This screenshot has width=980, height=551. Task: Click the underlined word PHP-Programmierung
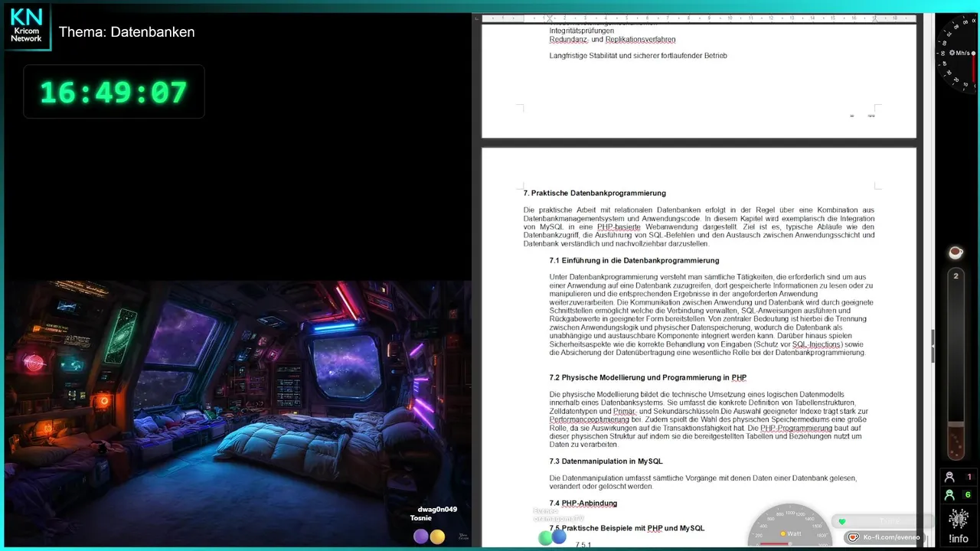[x=796, y=428]
